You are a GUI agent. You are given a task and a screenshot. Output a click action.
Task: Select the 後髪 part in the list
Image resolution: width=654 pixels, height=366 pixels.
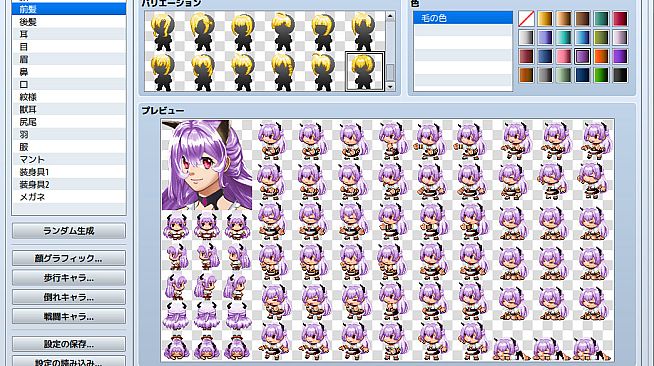coord(69,21)
